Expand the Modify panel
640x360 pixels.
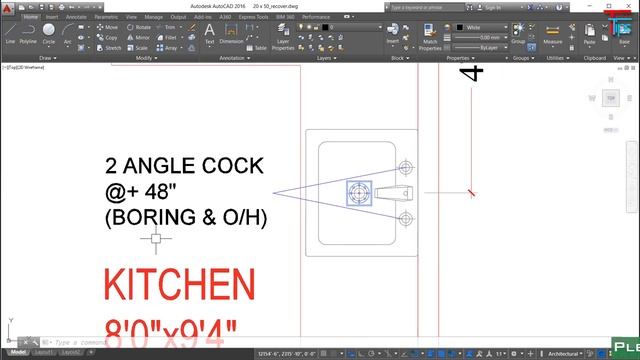pos(146,58)
